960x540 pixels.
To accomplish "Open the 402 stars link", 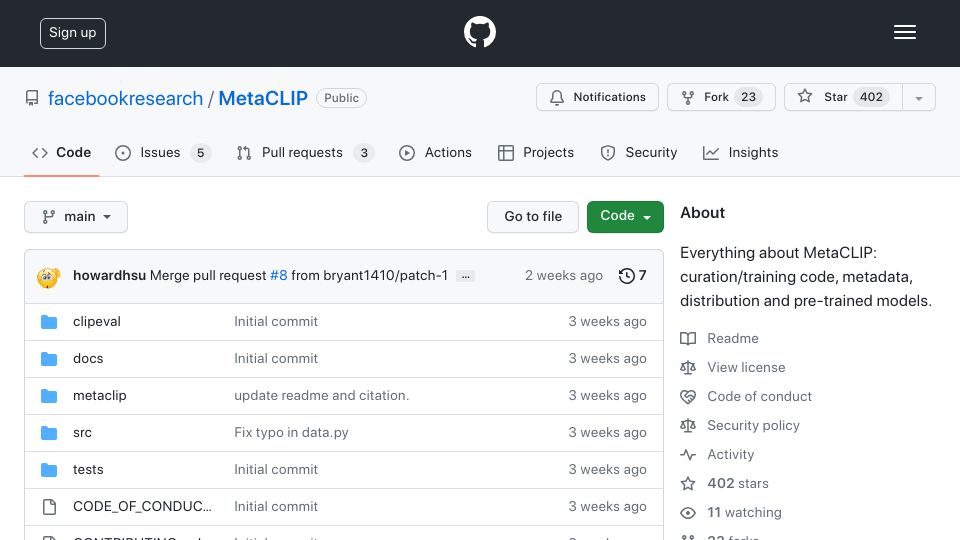I will click(738, 483).
